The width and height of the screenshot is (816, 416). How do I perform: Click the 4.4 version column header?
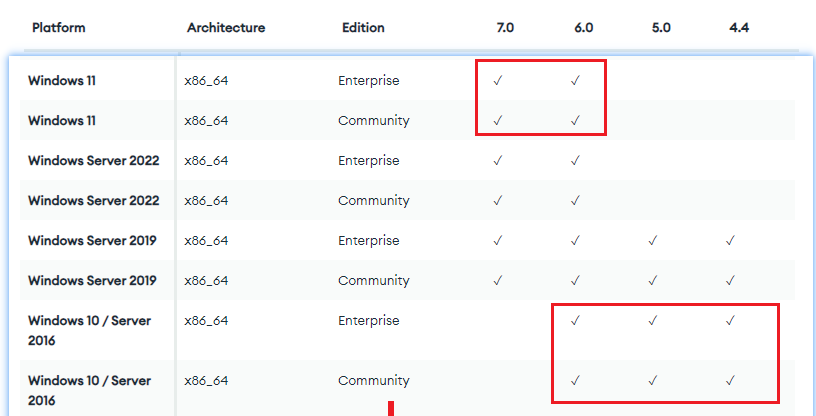pos(739,28)
